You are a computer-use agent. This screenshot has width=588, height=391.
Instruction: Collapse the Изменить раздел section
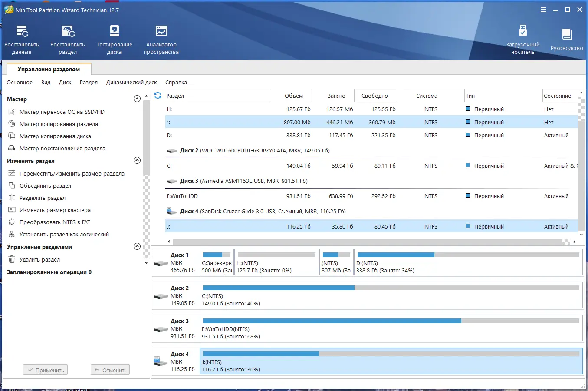click(x=137, y=160)
